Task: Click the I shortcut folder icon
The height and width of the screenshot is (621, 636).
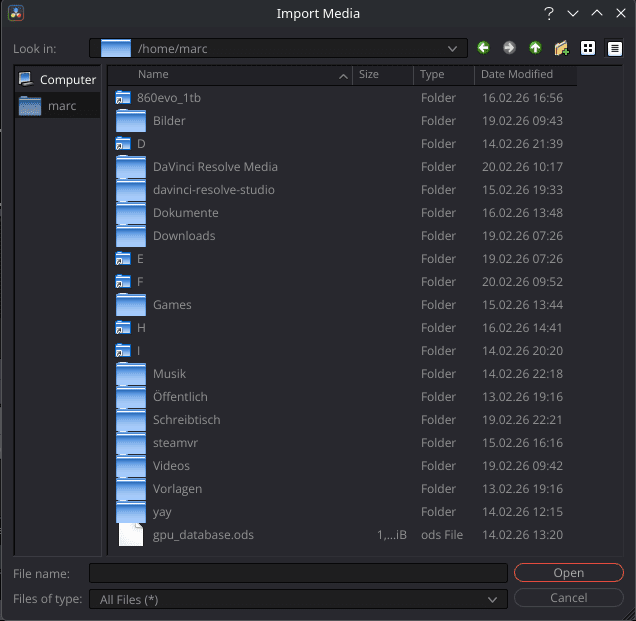Action: pyautogui.click(x=123, y=351)
